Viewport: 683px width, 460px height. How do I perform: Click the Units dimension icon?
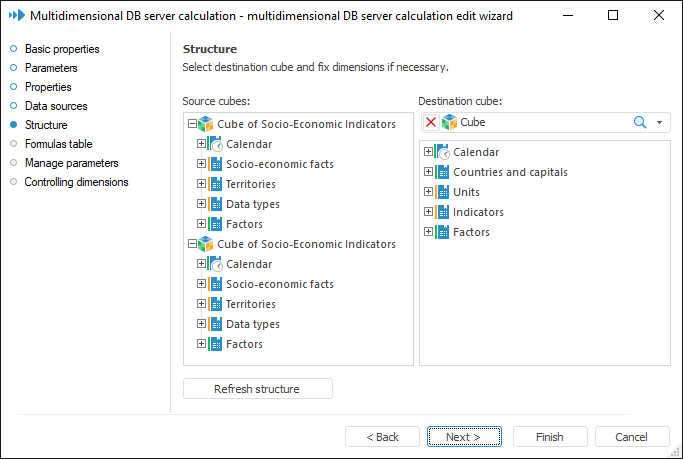(x=443, y=192)
